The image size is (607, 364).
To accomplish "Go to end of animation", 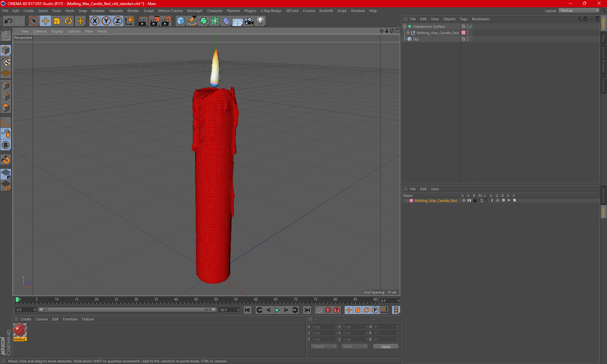I will tap(307, 310).
